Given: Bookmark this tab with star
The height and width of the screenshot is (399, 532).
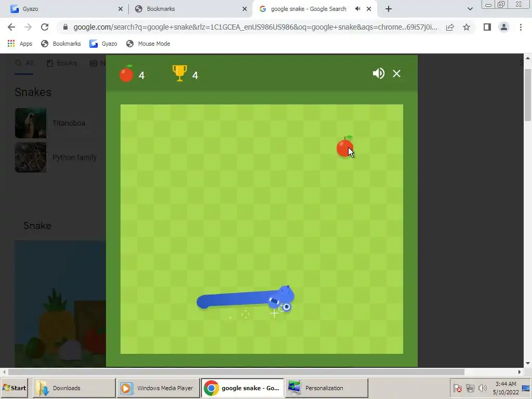Looking at the screenshot, I should coord(467,27).
